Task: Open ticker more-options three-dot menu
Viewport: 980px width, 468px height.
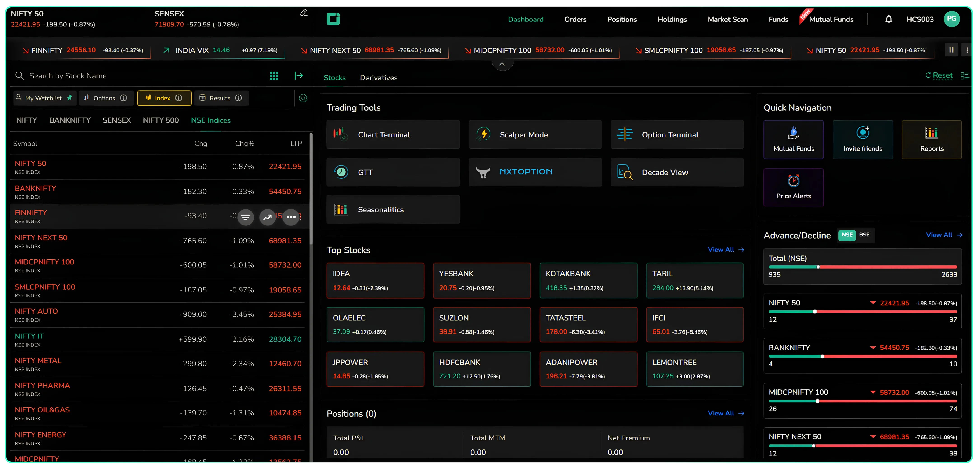Action: click(967, 50)
